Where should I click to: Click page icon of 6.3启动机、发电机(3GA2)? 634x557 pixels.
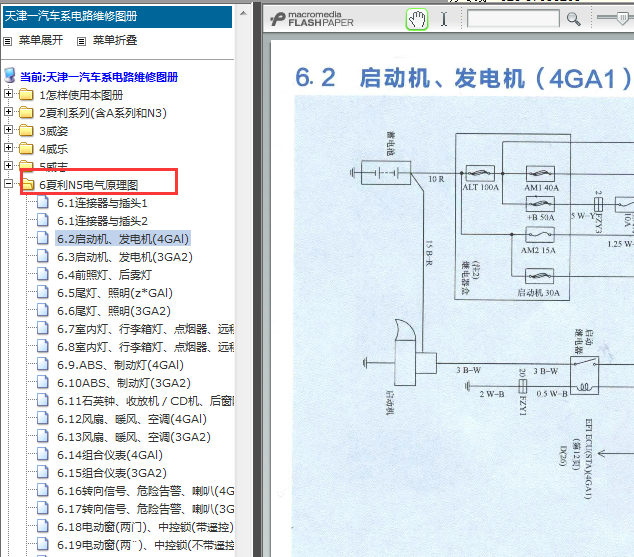(43, 255)
